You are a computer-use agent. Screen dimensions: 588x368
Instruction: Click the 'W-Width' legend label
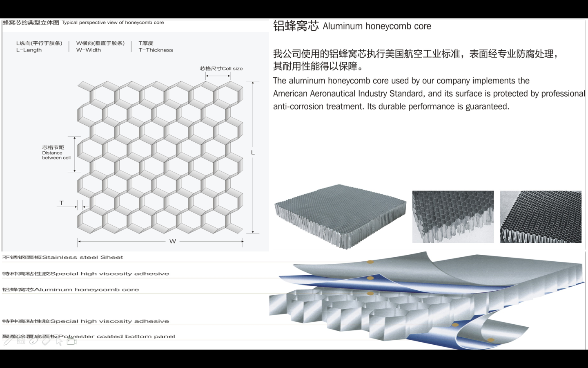pos(89,50)
